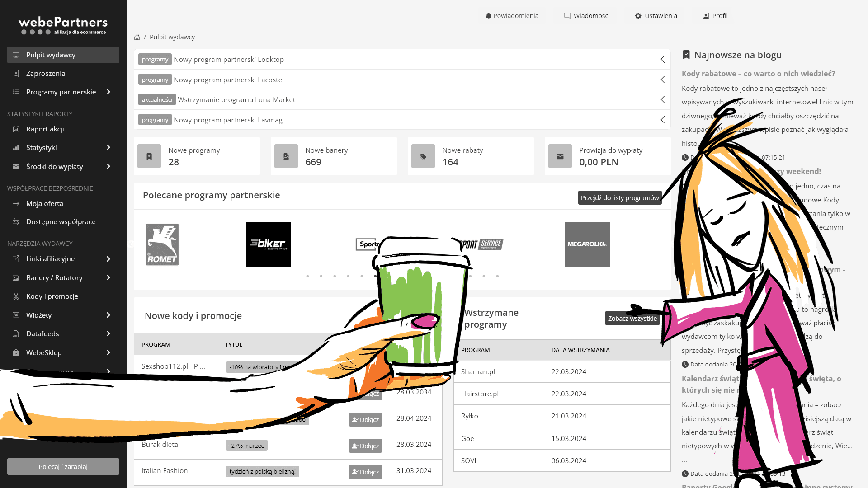Click Dołącz for Italian Fashion
Image resolution: width=868 pixels, height=488 pixels.
[x=365, y=472]
